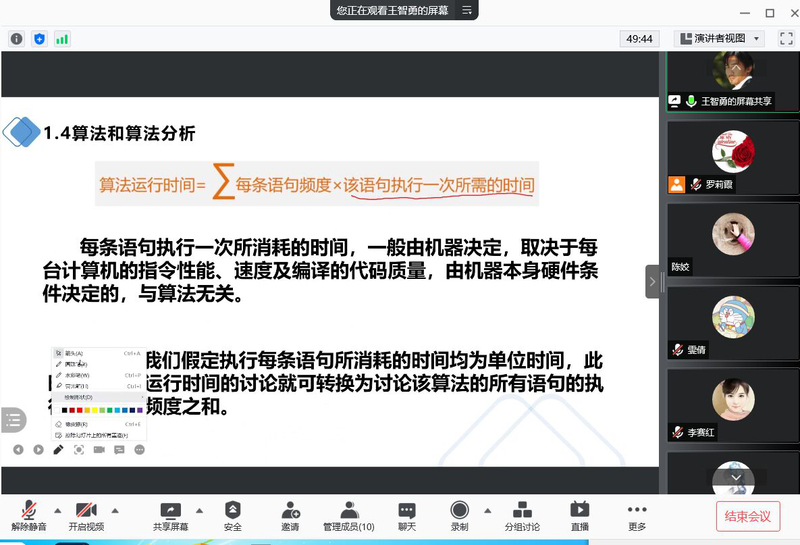Select 箭头(A) in the pen menu
This screenshot has height=545, width=800.
[99, 353]
